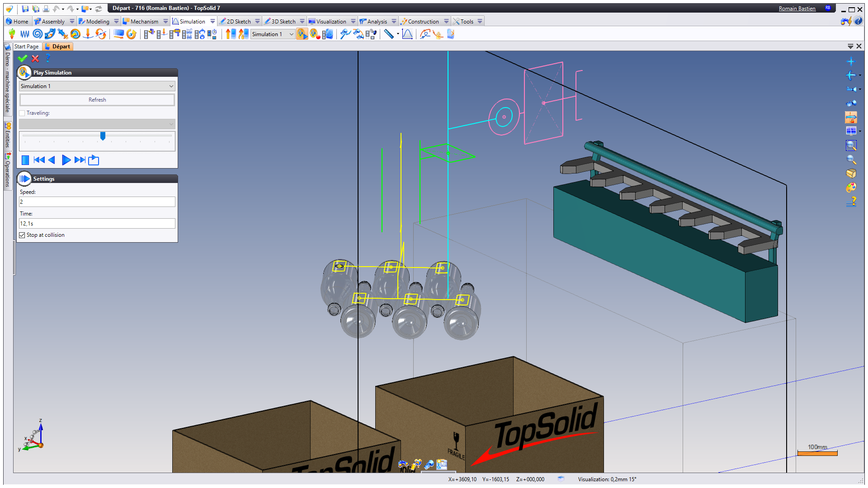Toggle the locked view orientation icon
This screenshot has width=868, height=488.
(851, 117)
